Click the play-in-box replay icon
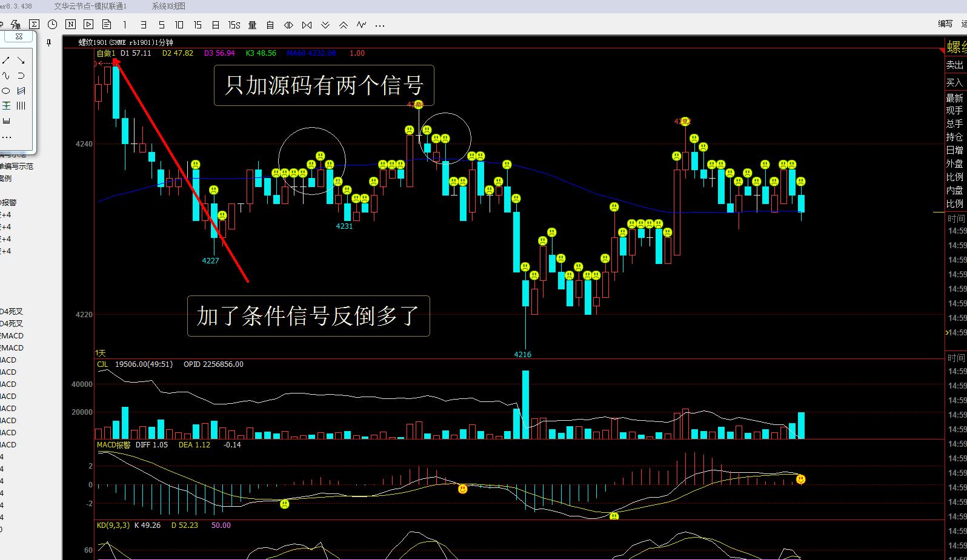 click(x=88, y=25)
